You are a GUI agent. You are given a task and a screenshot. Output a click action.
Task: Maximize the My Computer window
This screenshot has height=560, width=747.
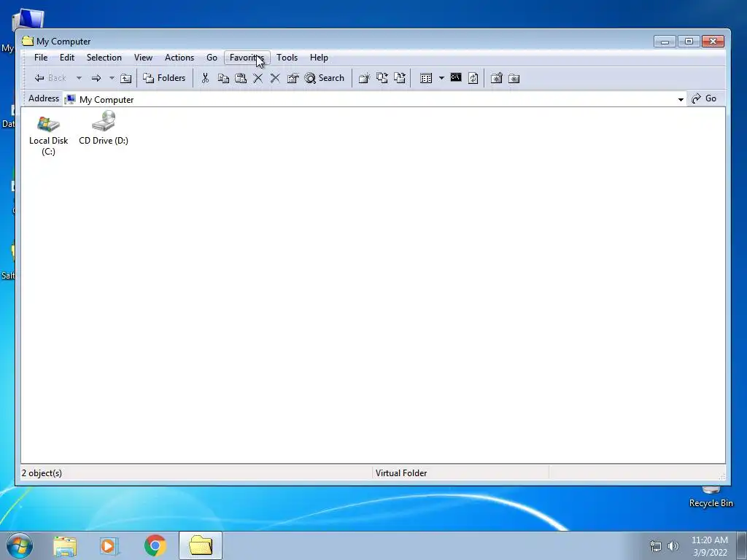(689, 42)
